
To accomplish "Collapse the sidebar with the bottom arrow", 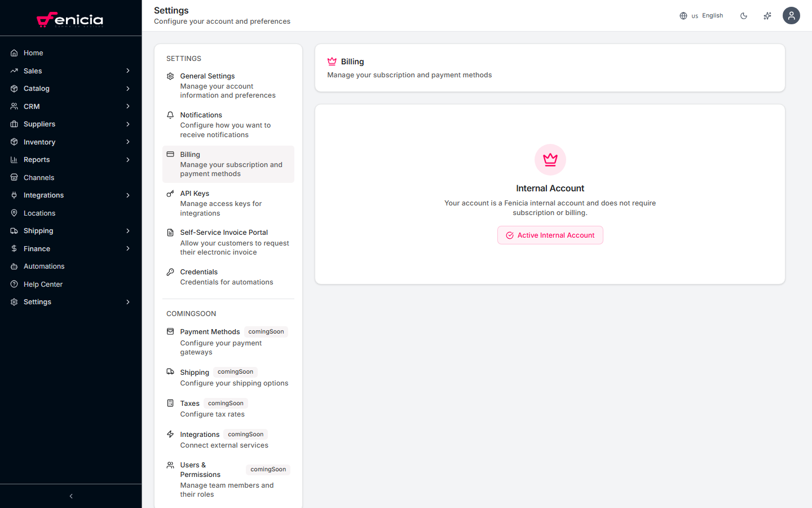I will (x=71, y=496).
